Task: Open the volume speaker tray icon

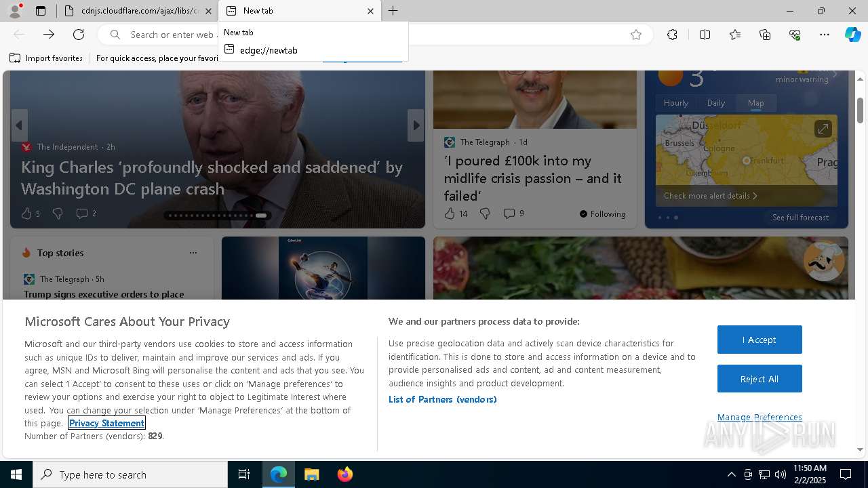Action: coord(781,474)
